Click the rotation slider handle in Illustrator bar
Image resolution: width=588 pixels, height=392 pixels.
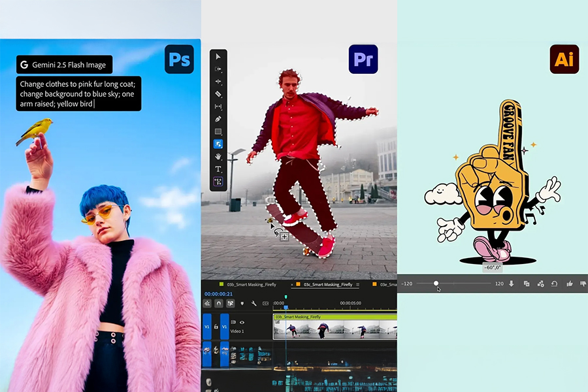pos(436,283)
